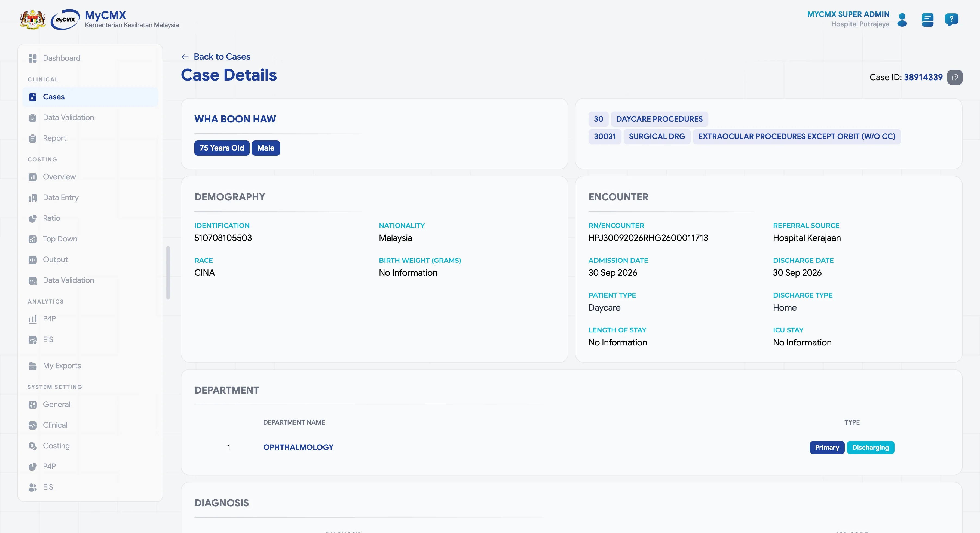
Task: Open P4P under System Setting
Action: point(90,466)
